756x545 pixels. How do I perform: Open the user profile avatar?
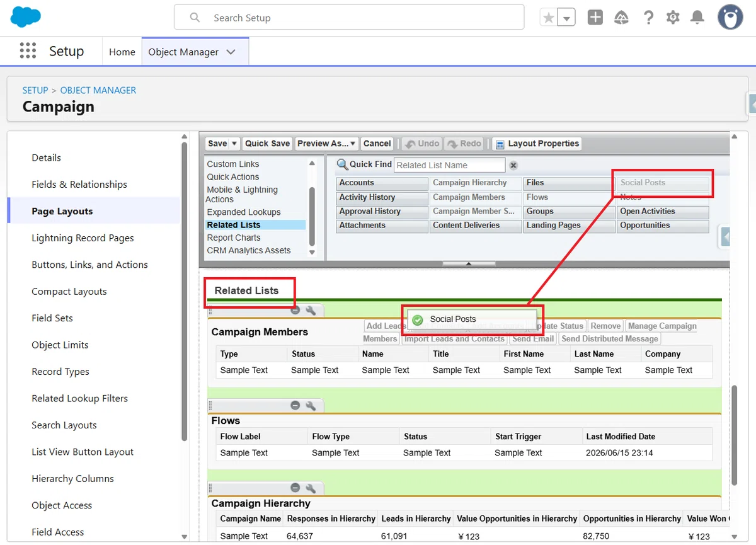[730, 18]
